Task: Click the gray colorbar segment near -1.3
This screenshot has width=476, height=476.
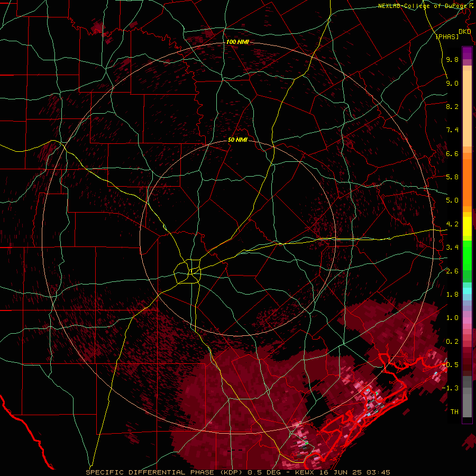Action: pos(467,391)
